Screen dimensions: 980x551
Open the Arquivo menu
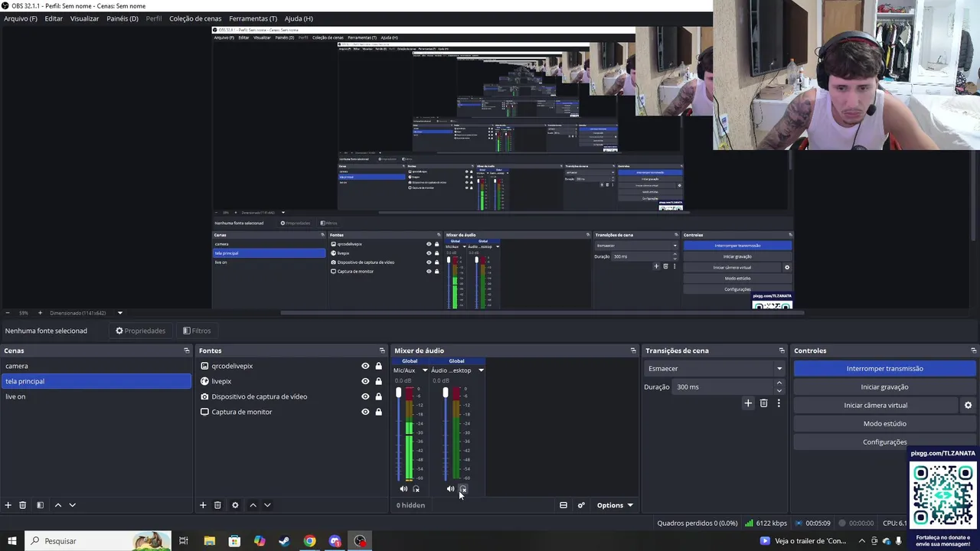[21, 18]
